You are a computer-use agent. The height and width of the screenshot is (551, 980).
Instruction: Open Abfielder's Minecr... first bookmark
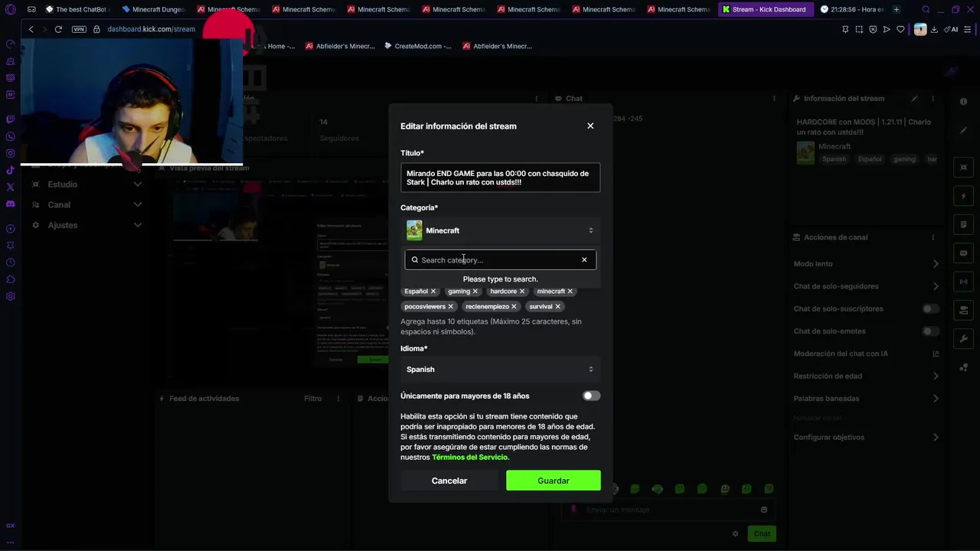(x=340, y=46)
